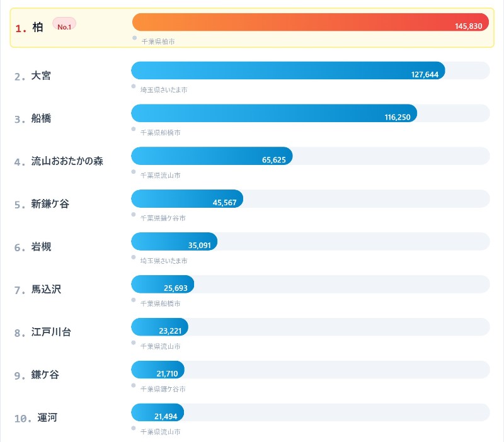Click the location dot beside 埼玉県さいたま市 under 大宮
504x442 pixels.
[133, 84]
